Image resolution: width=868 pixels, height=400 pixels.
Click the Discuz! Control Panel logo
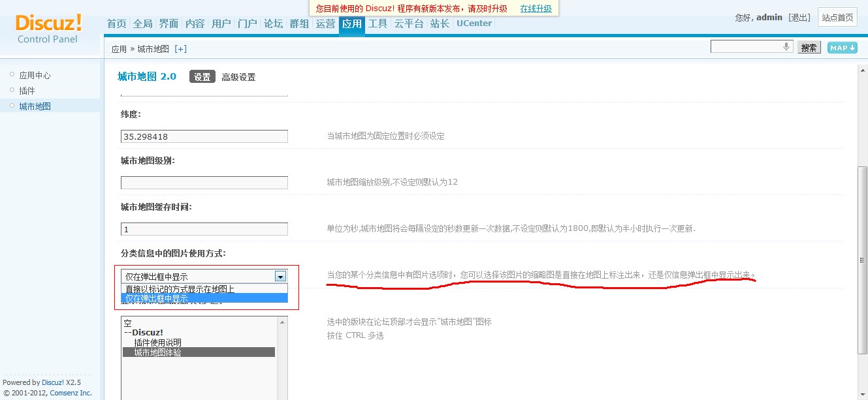click(x=48, y=29)
